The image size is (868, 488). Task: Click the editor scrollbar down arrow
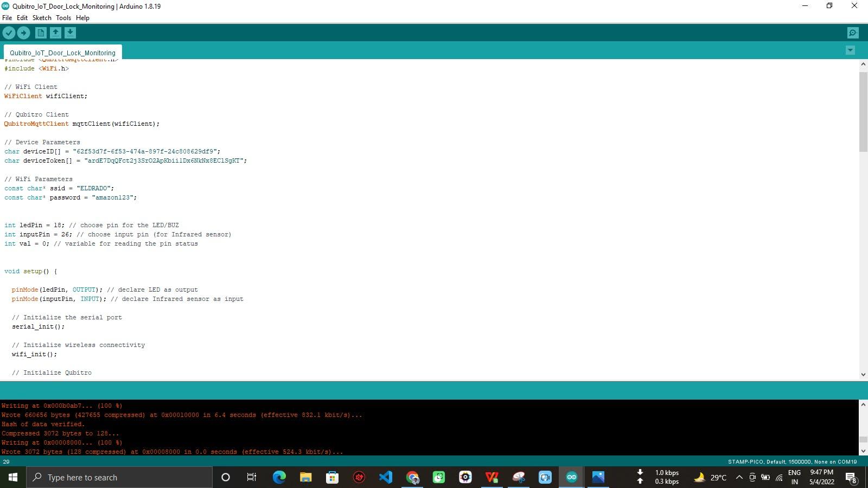(x=863, y=374)
